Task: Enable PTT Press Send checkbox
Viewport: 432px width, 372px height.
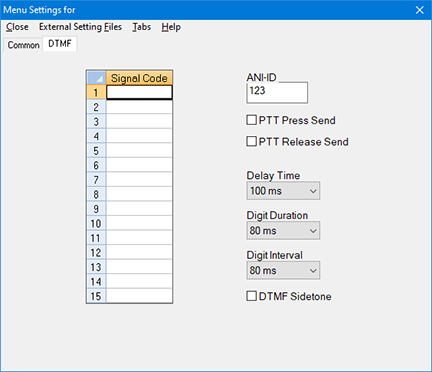Action: click(x=251, y=120)
